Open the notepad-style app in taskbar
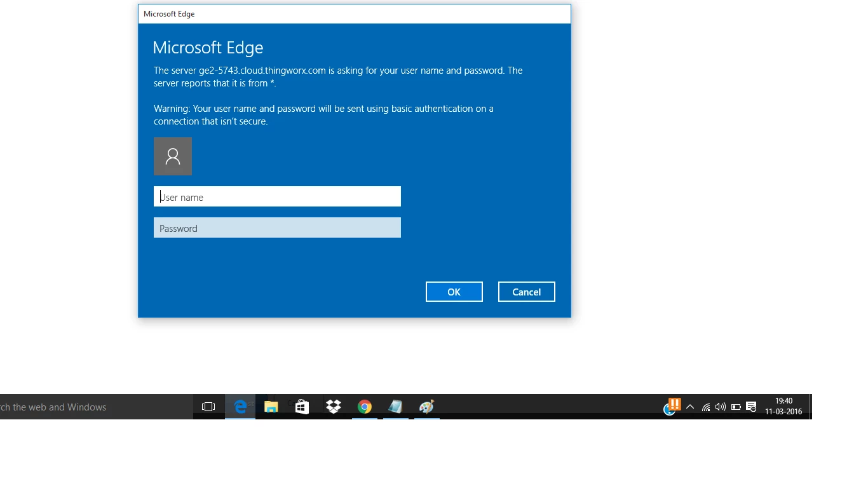The height and width of the screenshot is (488, 868). click(395, 407)
